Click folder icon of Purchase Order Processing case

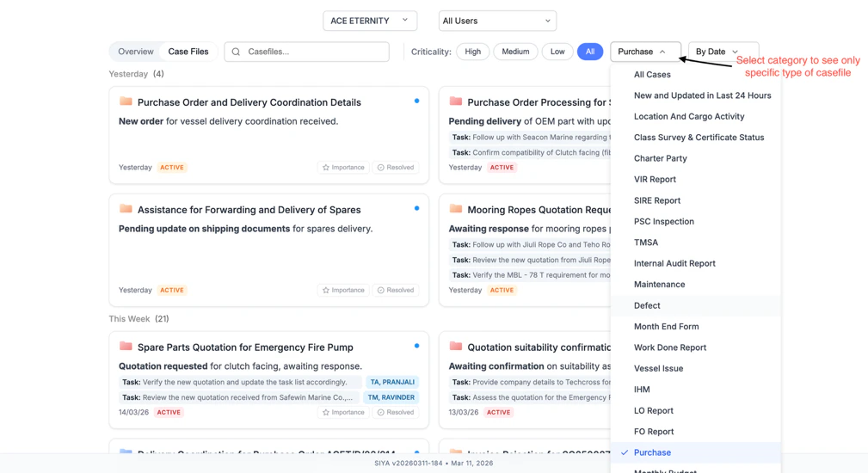[x=456, y=101]
